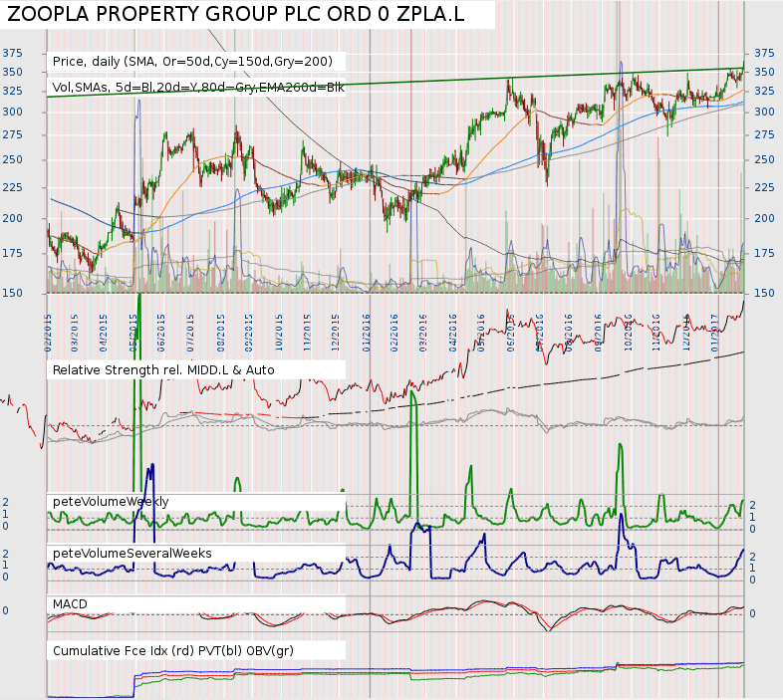783x700 pixels.
Task: Click 325 on the right price axis
Action: point(764,91)
